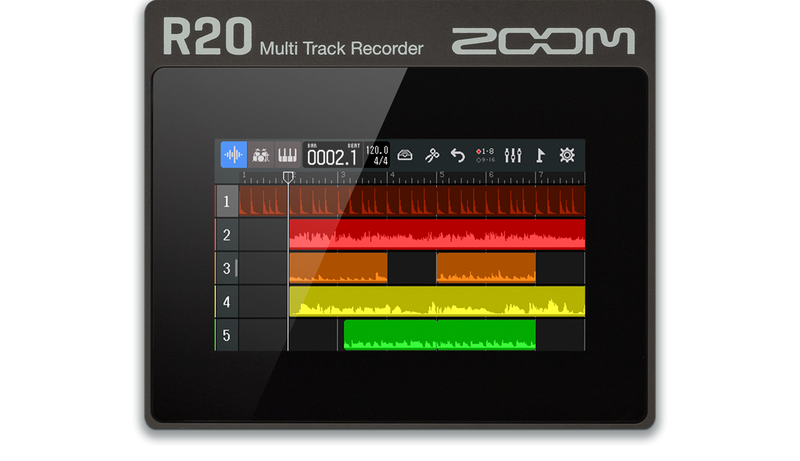Select track 4 header
Viewport: 800px width, 461px height.
coord(227,301)
